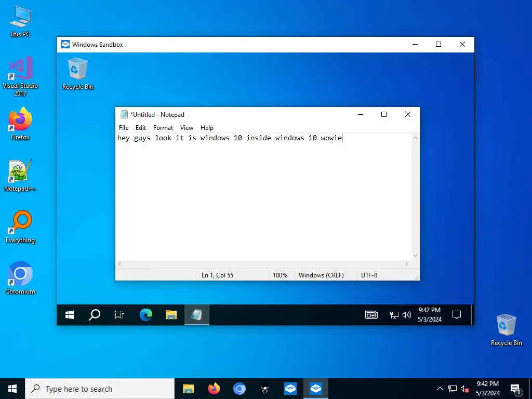Click sandbox taskbar search magnifier
The image size is (532, 399).
click(95, 315)
